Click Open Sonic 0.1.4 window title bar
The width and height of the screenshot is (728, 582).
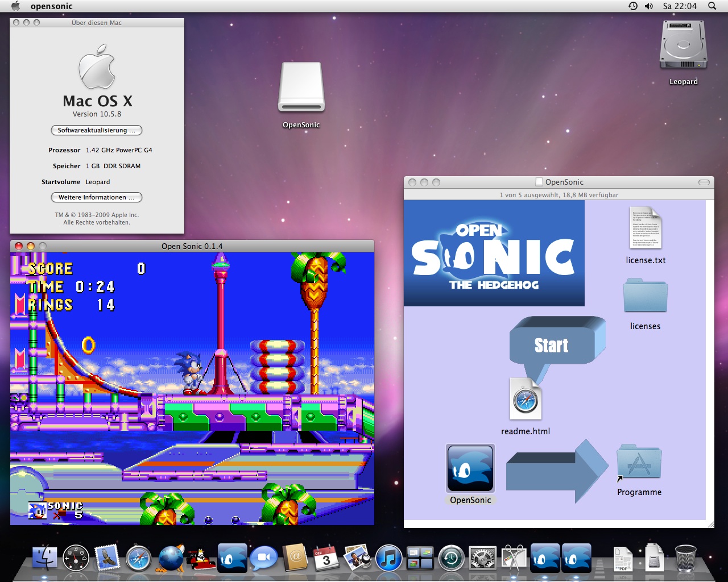(192, 246)
